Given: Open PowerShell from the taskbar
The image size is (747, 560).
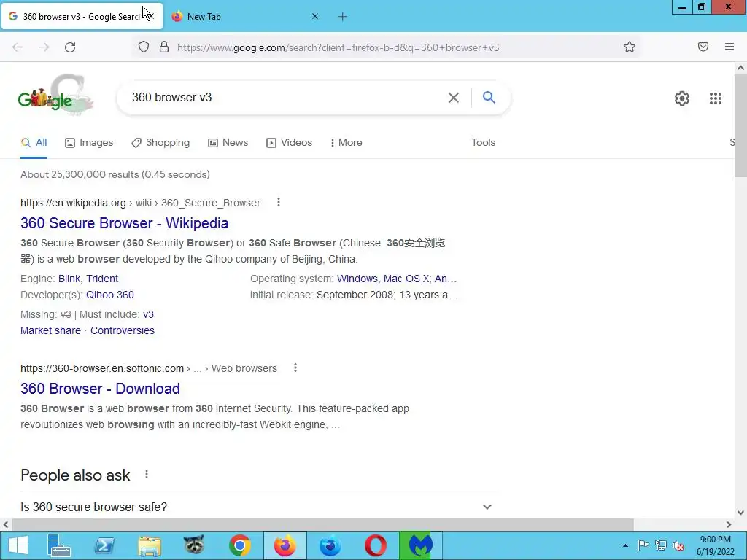Looking at the screenshot, I should click(104, 545).
